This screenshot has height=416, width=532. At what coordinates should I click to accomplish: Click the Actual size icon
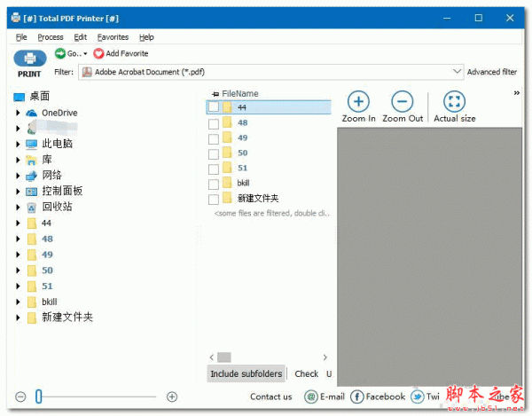(x=454, y=101)
